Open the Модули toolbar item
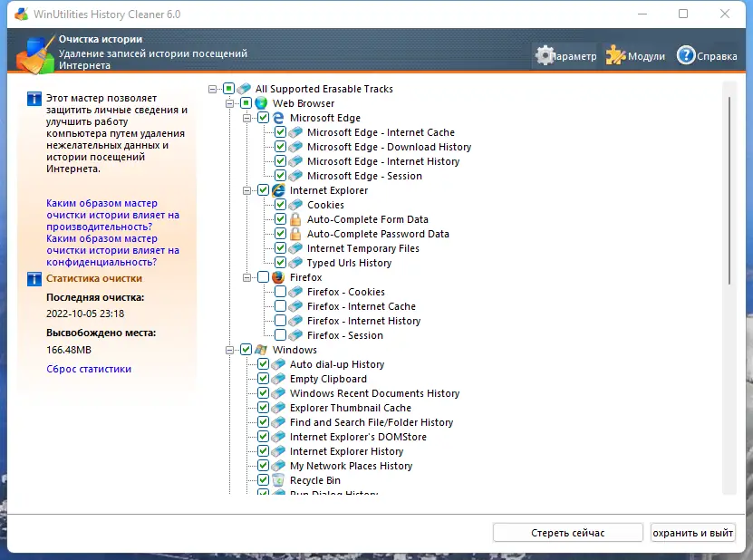This screenshot has width=753, height=560. [635, 56]
